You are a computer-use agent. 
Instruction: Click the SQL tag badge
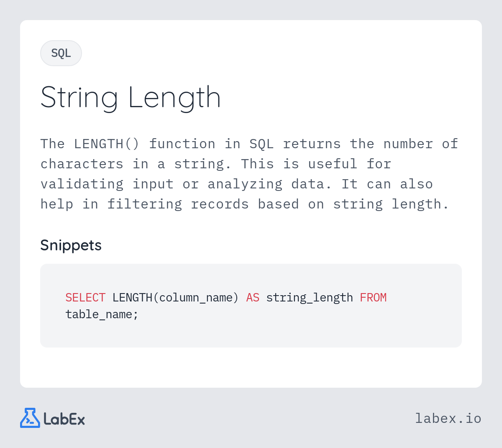(x=61, y=53)
